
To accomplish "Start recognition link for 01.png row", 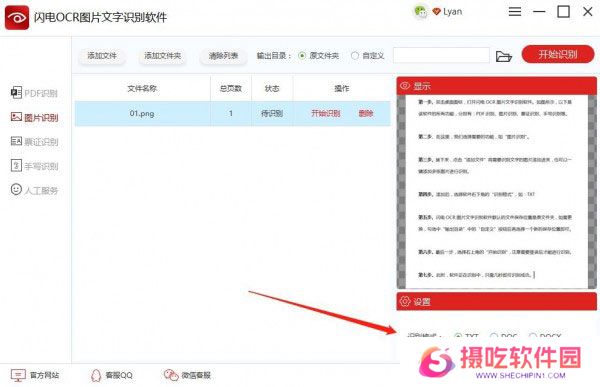I will pos(326,113).
